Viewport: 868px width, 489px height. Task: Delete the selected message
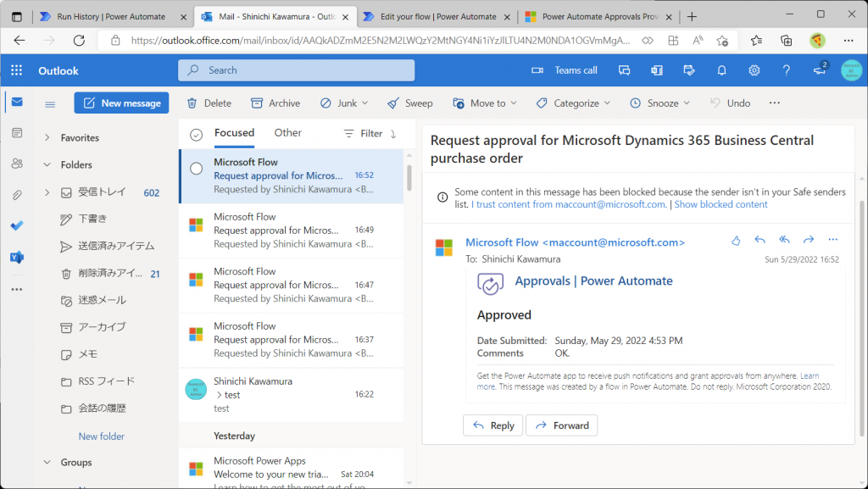[x=209, y=103]
